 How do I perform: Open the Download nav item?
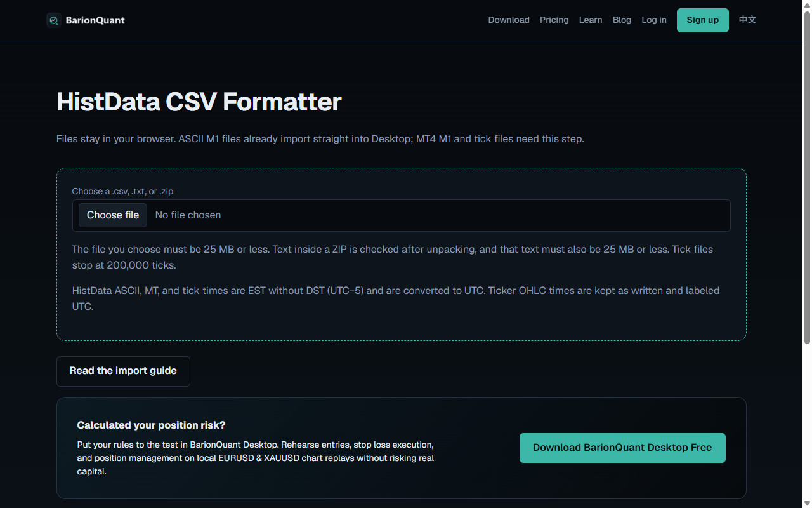pos(509,20)
